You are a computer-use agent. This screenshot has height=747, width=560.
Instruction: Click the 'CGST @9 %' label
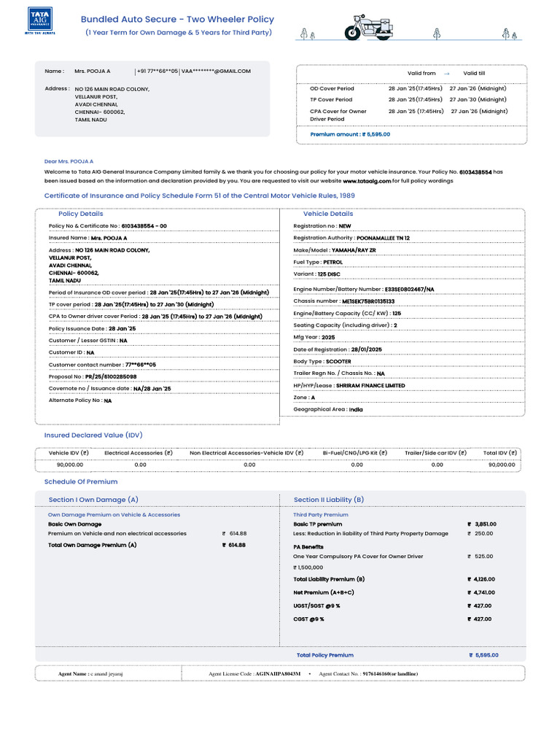tap(308, 620)
